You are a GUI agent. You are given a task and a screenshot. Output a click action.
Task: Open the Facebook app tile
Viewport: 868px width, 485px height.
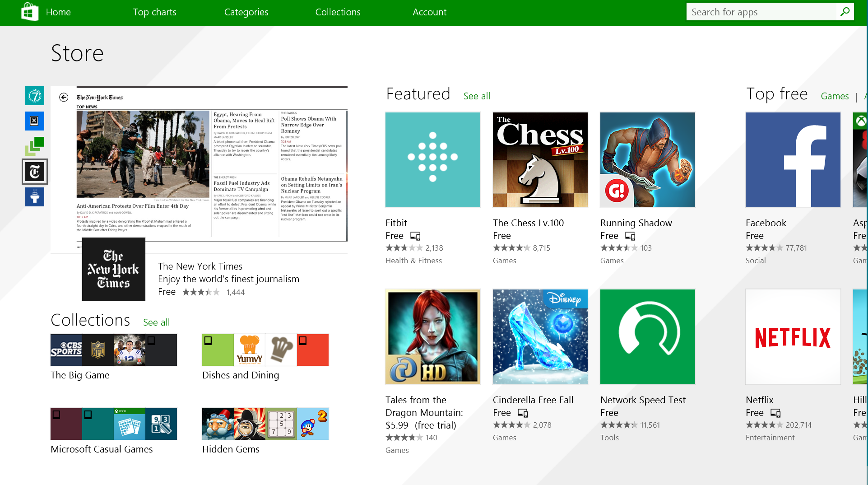pos(793,160)
